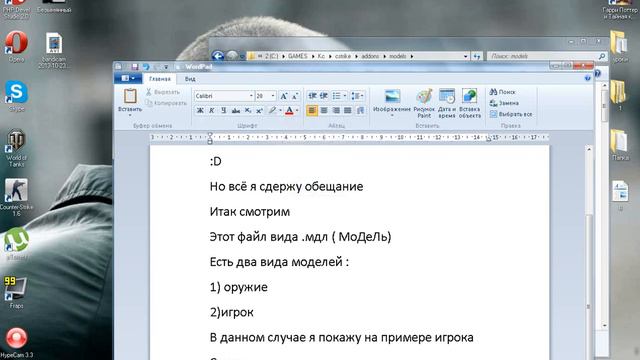The image size is (640, 360).
Task: Click Explorer back arrow button
Action: 218,56
